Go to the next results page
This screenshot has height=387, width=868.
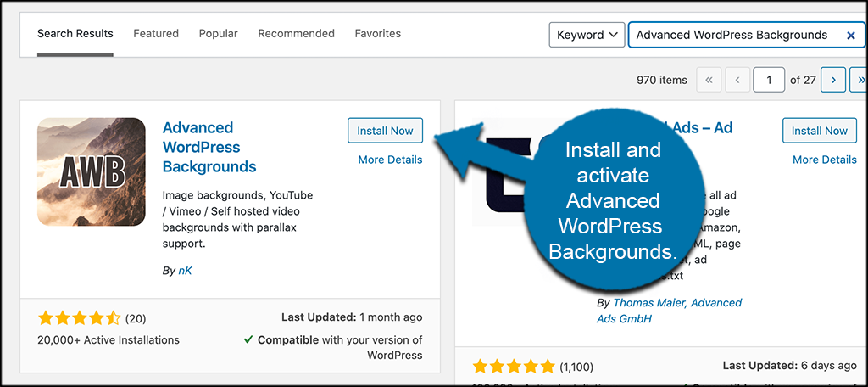coord(834,80)
